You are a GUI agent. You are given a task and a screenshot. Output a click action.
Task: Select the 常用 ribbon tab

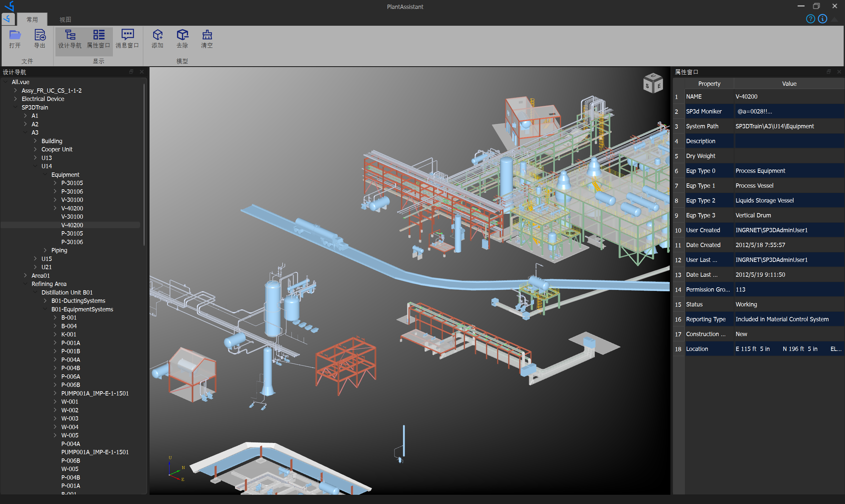tap(32, 20)
